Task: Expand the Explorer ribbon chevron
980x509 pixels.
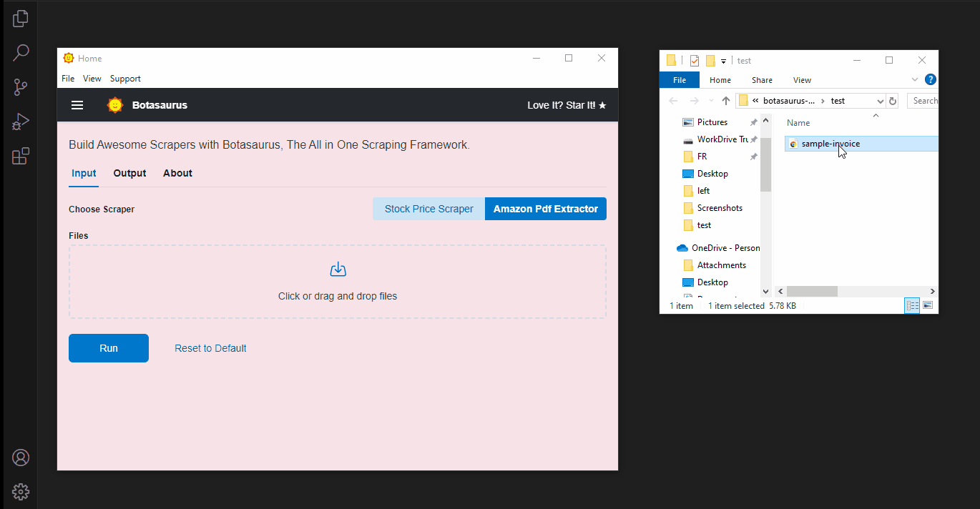Action: point(915,79)
